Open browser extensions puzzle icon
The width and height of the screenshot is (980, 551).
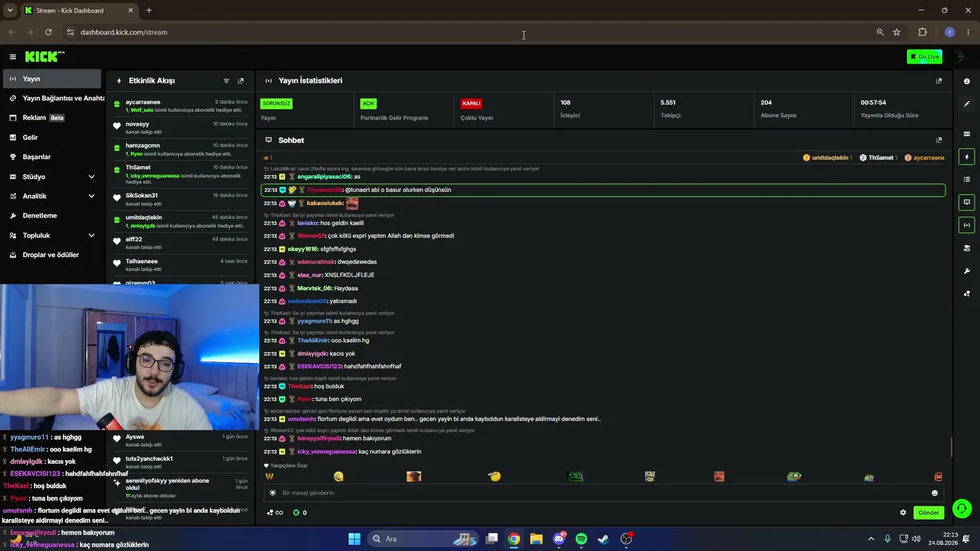click(923, 32)
